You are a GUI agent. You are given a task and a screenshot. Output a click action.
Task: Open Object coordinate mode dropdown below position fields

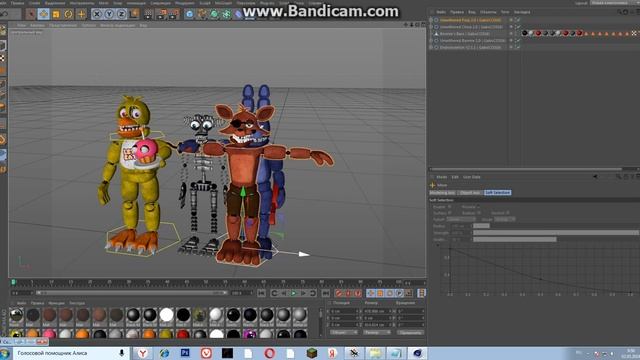[x=344, y=333]
